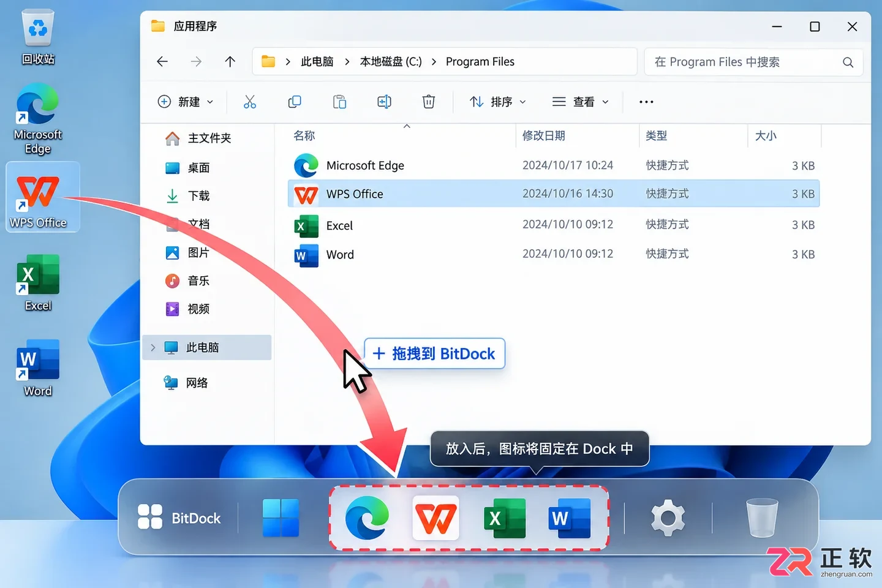Launch WPS Office from the BitDock dock
The image size is (882, 588).
435,518
